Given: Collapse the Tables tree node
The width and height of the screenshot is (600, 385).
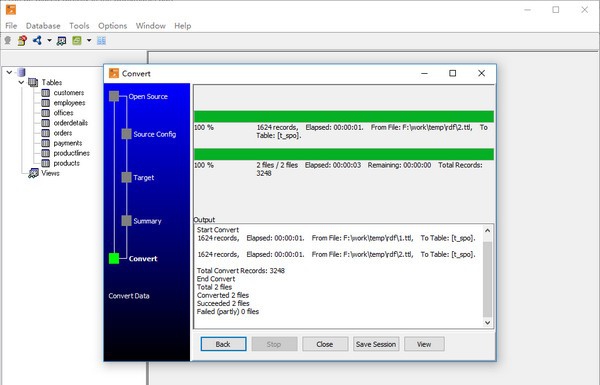Looking at the screenshot, I should pos(21,82).
